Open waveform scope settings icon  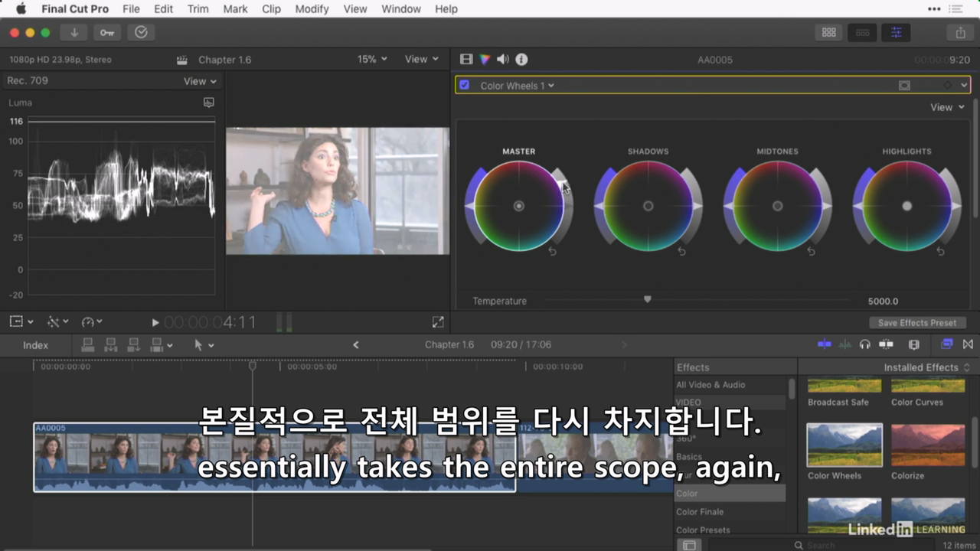208,103
